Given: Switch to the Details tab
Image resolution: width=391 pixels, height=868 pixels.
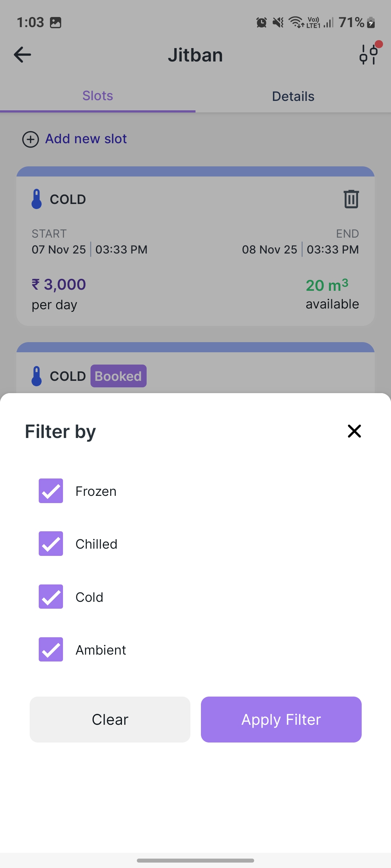Looking at the screenshot, I should (293, 97).
